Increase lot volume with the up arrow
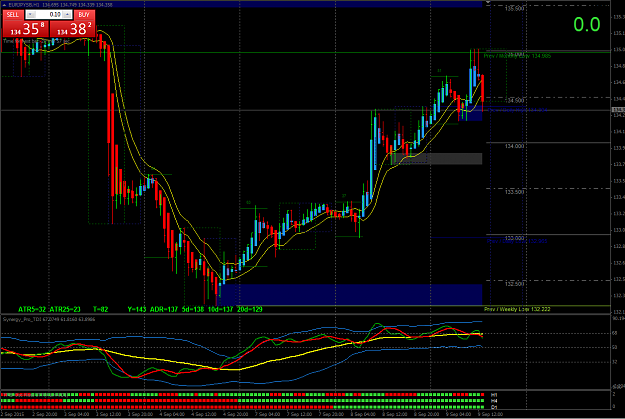 click(x=67, y=15)
